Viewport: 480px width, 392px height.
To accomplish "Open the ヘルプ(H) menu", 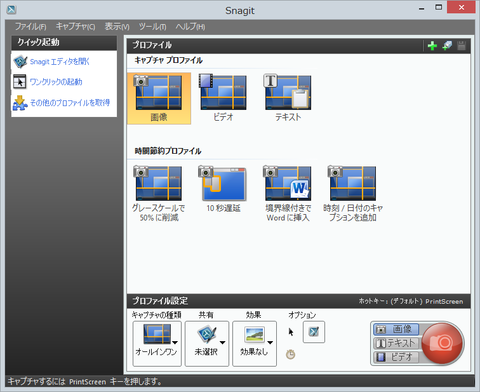I will click(190, 27).
